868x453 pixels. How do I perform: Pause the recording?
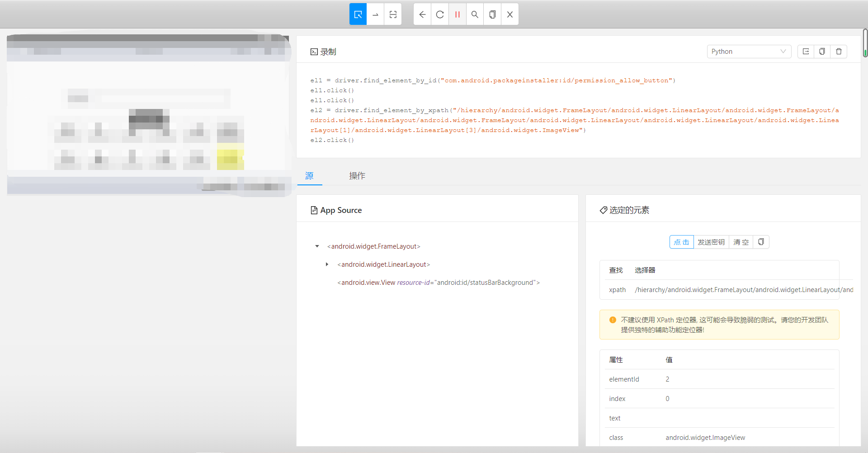tap(457, 14)
